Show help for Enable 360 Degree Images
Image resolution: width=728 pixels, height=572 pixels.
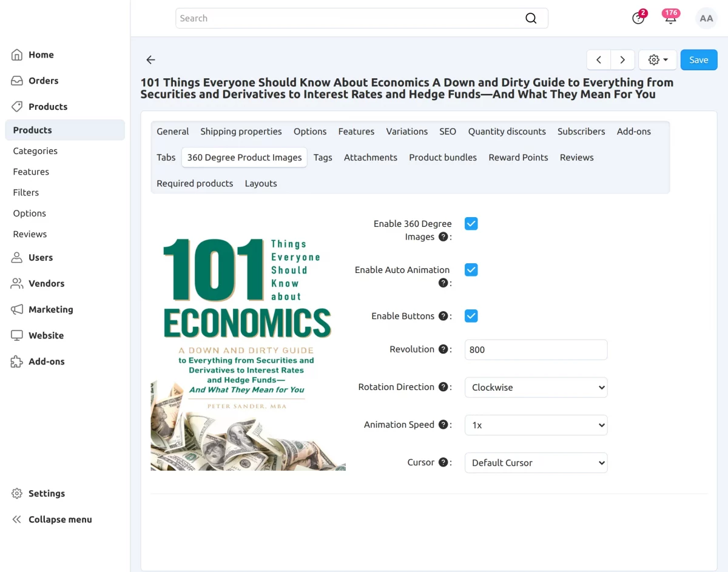click(443, 237)
